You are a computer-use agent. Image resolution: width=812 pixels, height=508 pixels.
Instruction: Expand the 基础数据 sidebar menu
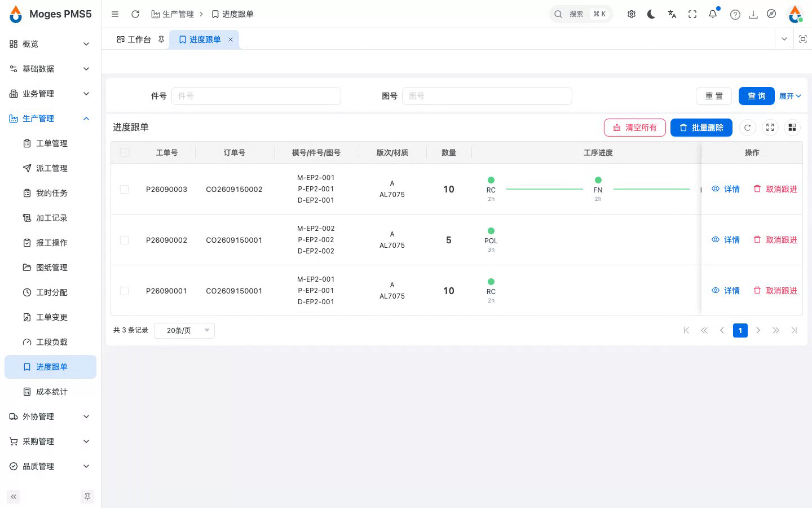pos(50,69)
